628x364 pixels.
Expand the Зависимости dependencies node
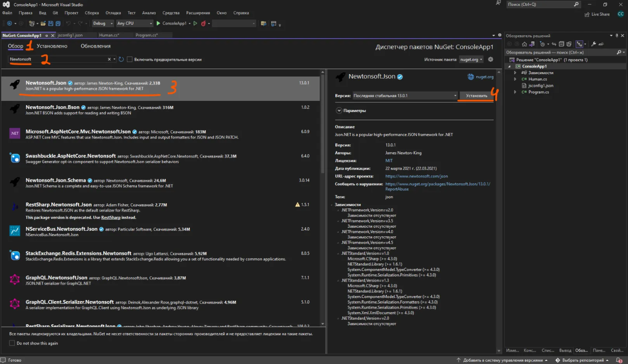coord(515,73)
